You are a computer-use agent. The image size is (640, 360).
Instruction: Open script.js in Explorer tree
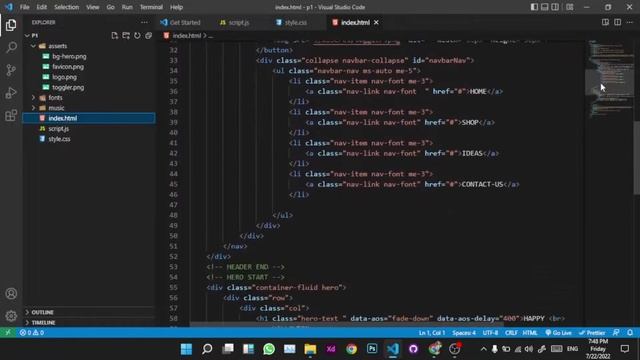(58, 129)
